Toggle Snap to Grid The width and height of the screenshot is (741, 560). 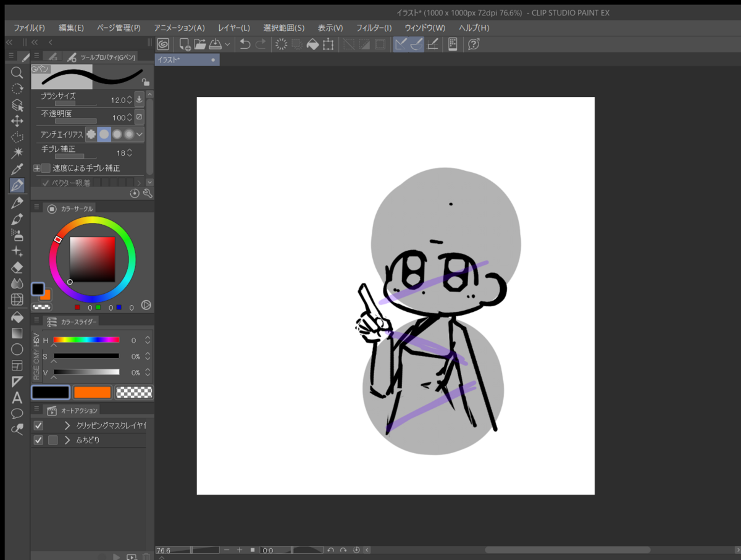[x=433, y=44]
